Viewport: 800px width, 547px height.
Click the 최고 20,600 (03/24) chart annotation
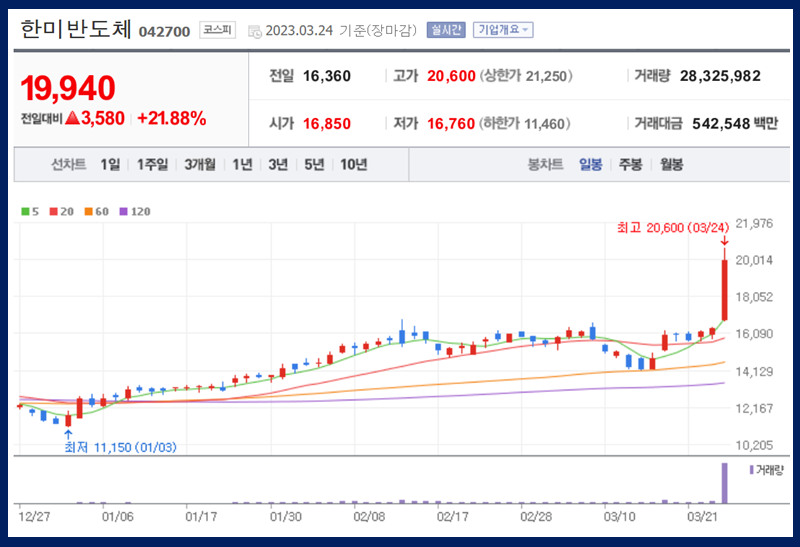pyautogui.click(x=673, y=228)
